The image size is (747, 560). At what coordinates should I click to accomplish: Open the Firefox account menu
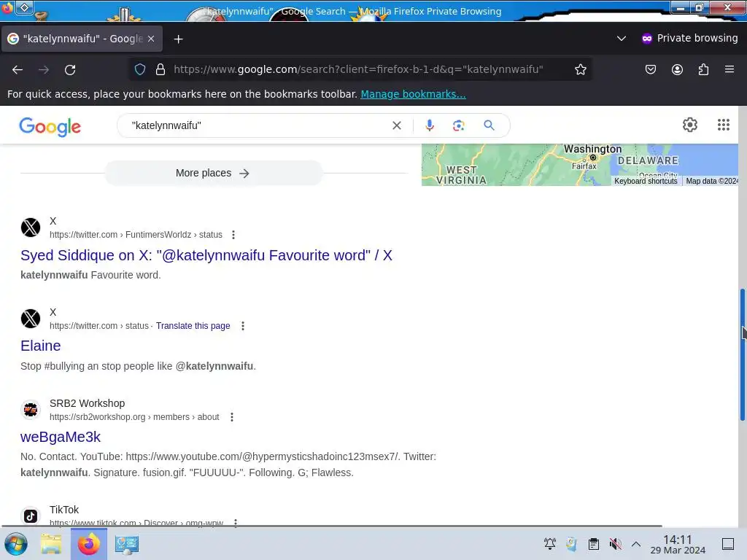677,69
